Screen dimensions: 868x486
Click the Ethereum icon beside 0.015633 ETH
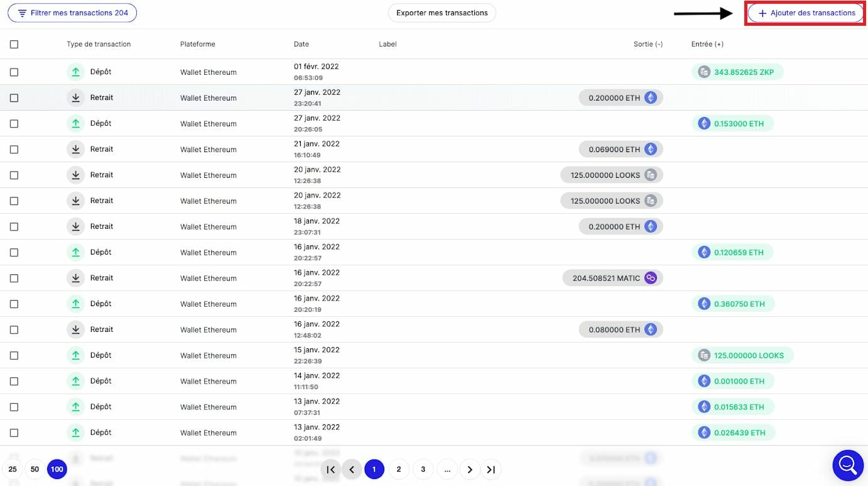pos(704,407)
